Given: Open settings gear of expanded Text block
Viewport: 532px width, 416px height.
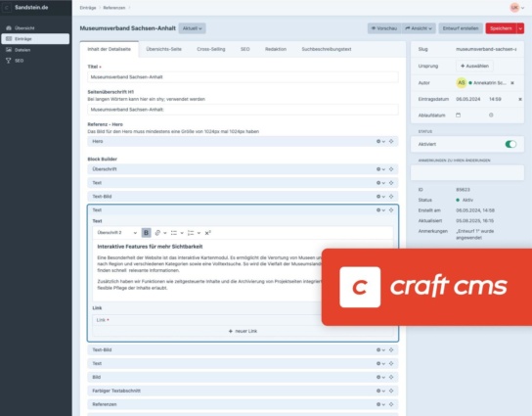Looking at the screenshot, I should [380, 210].
